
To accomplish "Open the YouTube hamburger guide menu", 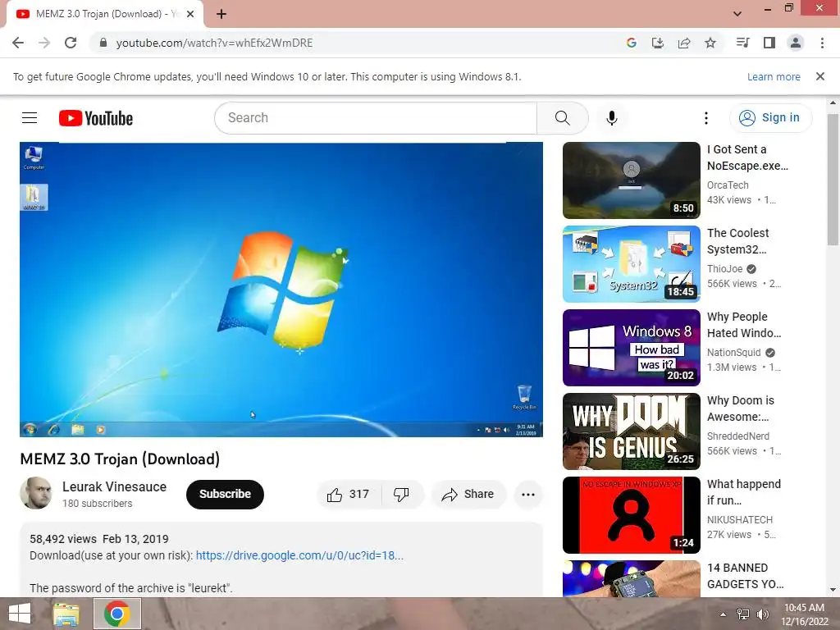I will coord(30,118).
